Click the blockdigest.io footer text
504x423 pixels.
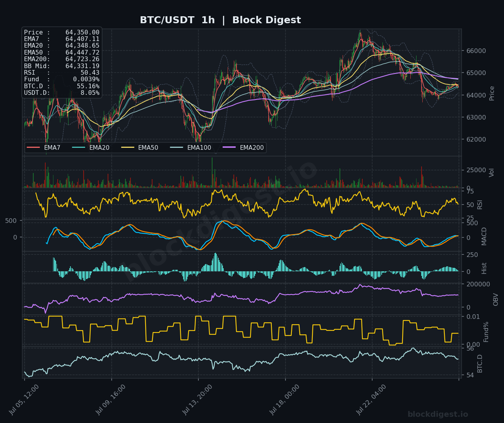tap(438, 414)
